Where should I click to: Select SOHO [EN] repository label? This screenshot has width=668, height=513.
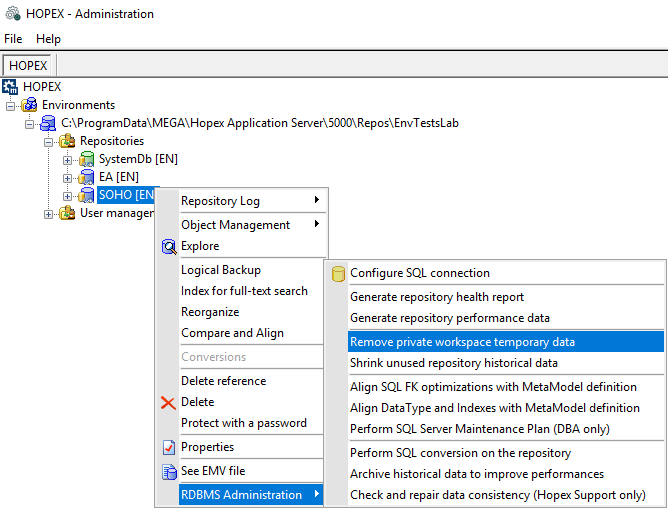coord(128,195)
